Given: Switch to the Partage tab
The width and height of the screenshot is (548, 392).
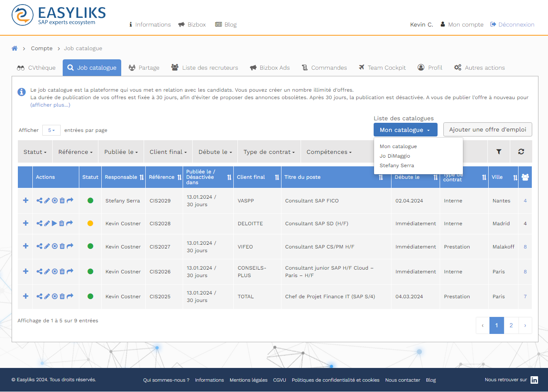Looking at the screenshot, I should tap(144, 68).
